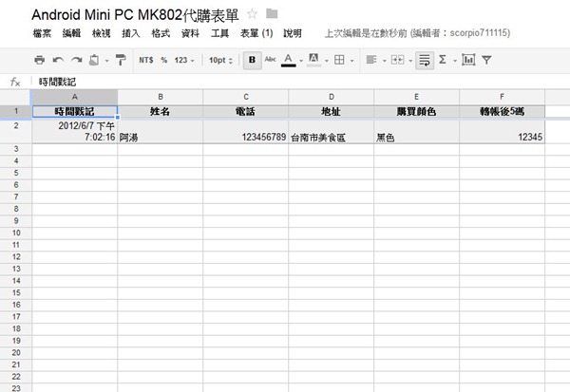
Task: Toggle strikethrough Abc formatting
Action: click(x=270, y=59)
